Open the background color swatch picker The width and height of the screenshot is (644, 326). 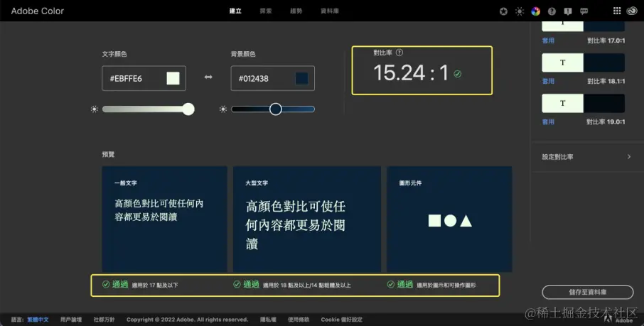point(302,78)
